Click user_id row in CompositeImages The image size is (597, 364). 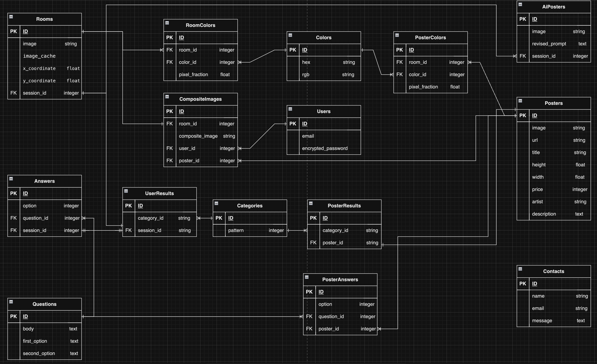(x=200, y=148)
